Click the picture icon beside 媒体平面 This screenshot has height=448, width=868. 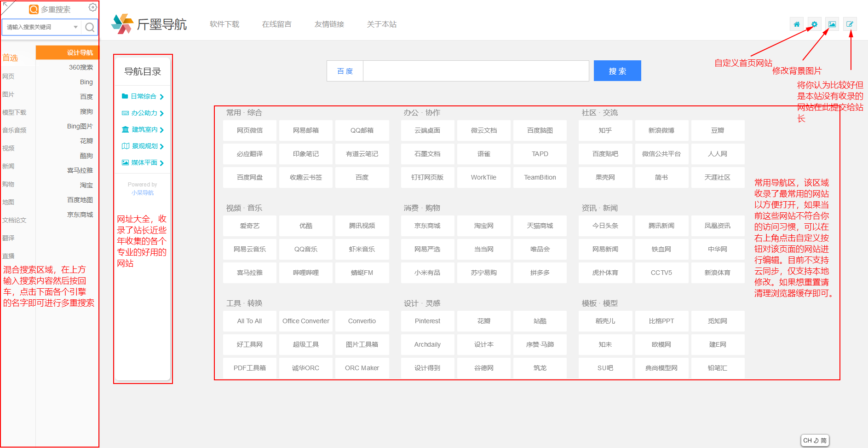coord(125,163)
